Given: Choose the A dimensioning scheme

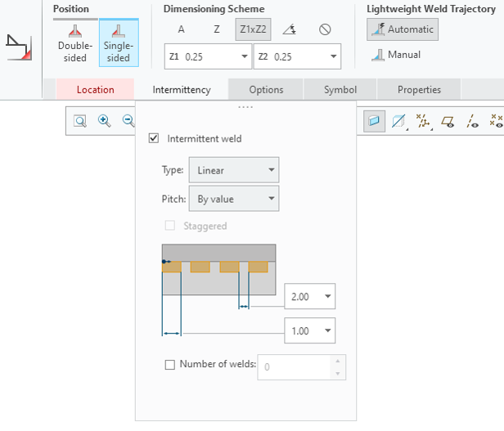Looking at the screenshot, I should click(x=182, y=29).
